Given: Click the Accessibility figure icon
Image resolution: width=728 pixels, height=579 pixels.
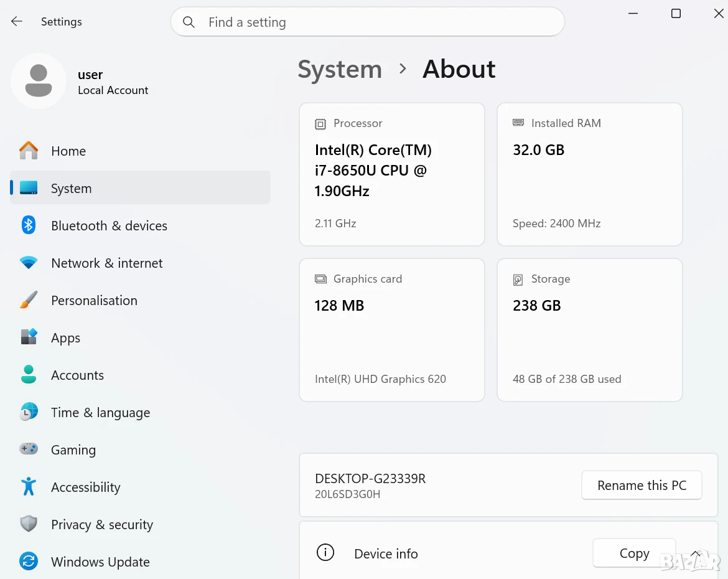Looking at the screenshot, I should click(x=29, y=486).
